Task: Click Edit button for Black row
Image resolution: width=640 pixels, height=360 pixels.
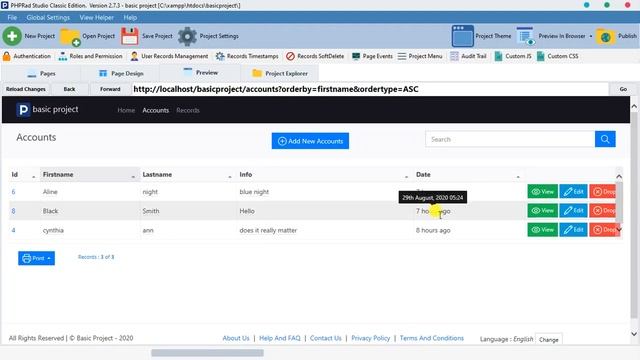Action: [x=573, y=211]
